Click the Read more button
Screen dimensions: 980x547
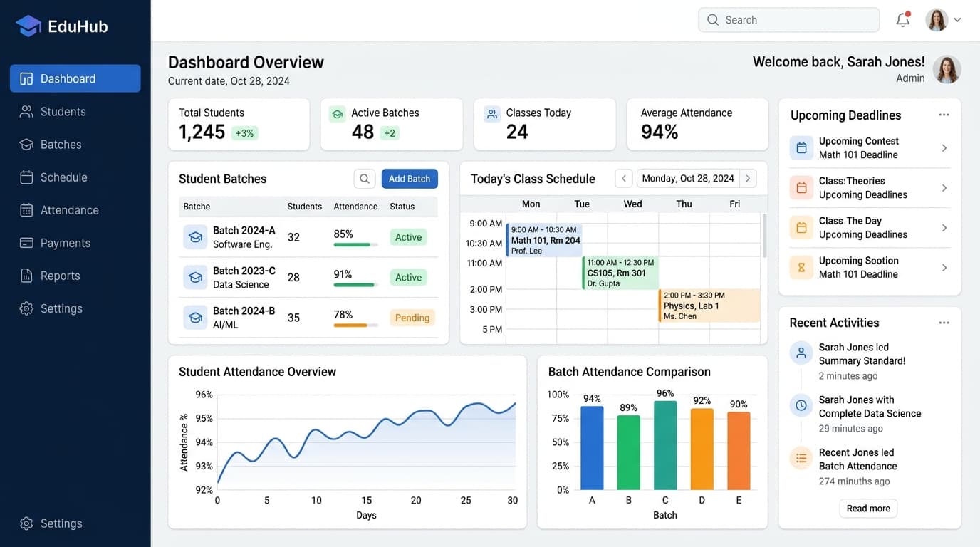pyautogui.click(x=868, y=509)
